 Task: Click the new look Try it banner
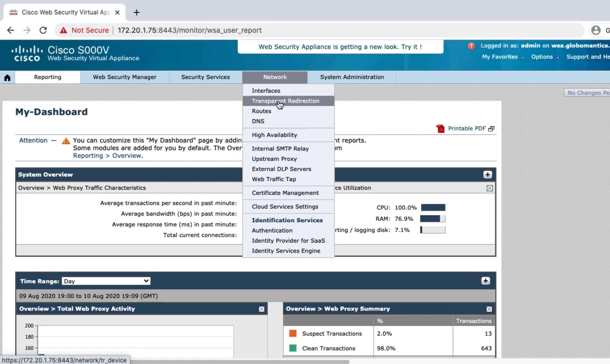coord(340,47)
